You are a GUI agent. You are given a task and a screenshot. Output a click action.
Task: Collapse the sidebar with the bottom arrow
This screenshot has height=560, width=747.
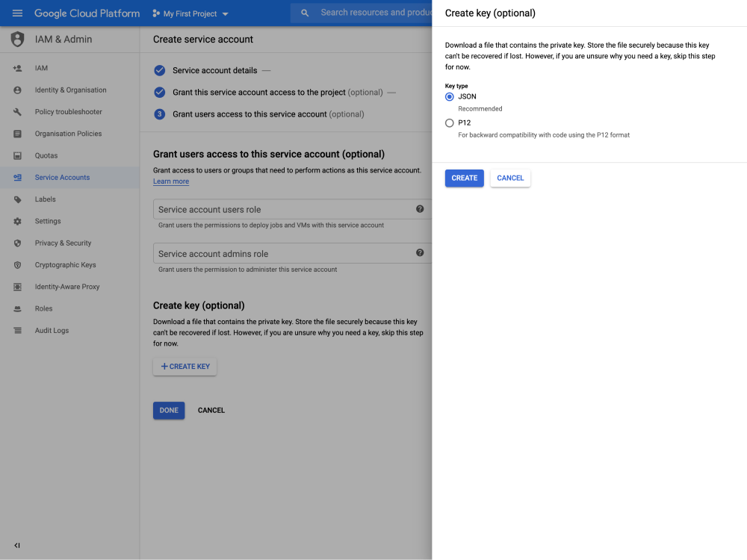pos(17,545)
